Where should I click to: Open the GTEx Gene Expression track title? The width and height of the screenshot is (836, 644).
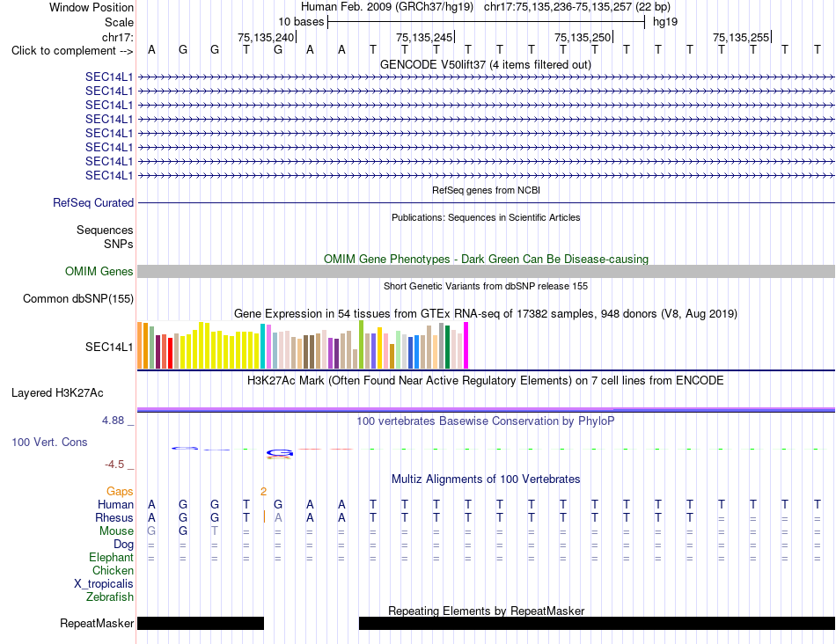click(486, 313)
